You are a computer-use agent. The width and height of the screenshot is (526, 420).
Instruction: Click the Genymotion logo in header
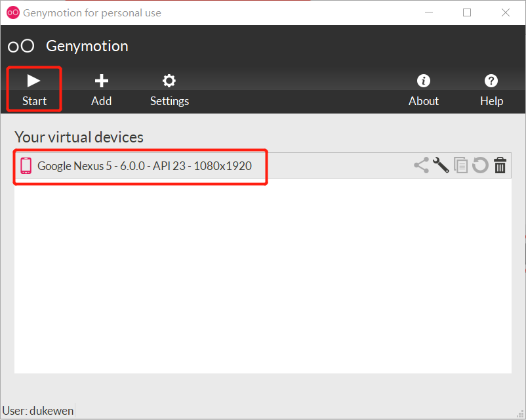coord(21,46)
